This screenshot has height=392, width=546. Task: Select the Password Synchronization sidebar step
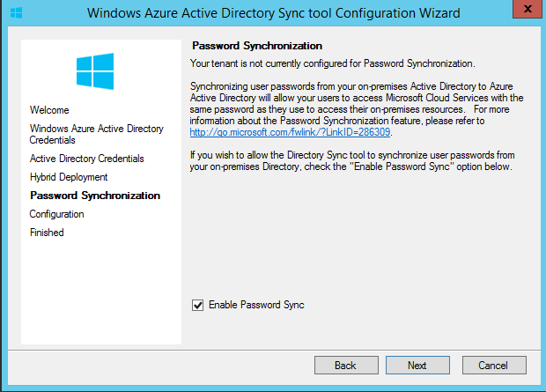point(95,196)
